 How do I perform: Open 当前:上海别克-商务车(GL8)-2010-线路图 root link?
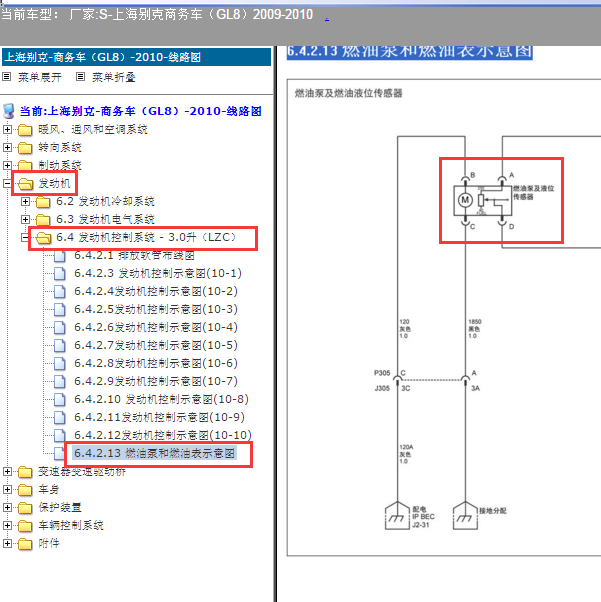pos(141,111)
